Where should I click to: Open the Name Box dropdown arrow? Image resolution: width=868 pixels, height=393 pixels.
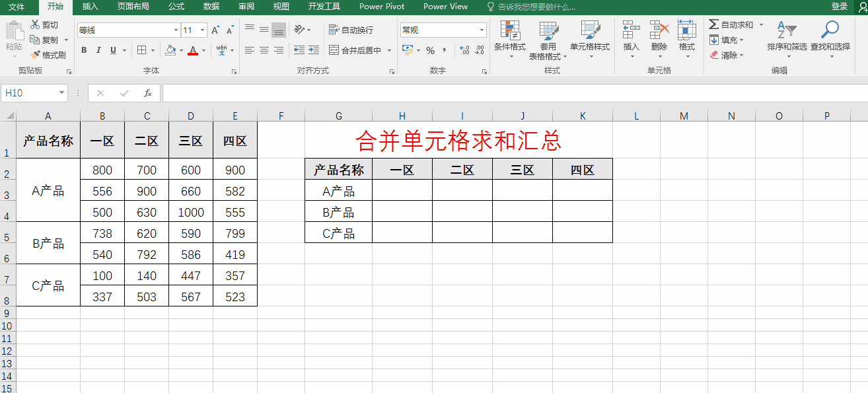pos(62,93)
